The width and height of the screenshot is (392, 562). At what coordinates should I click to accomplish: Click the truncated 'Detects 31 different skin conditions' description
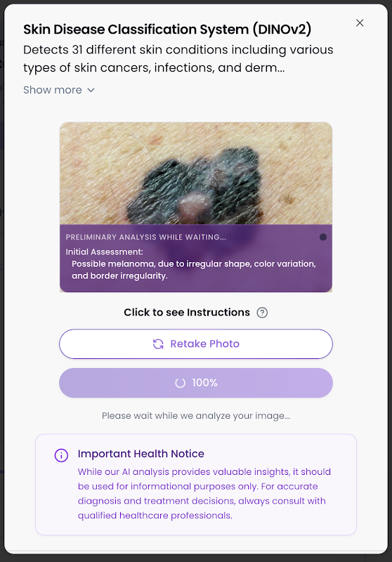(178, 58)
